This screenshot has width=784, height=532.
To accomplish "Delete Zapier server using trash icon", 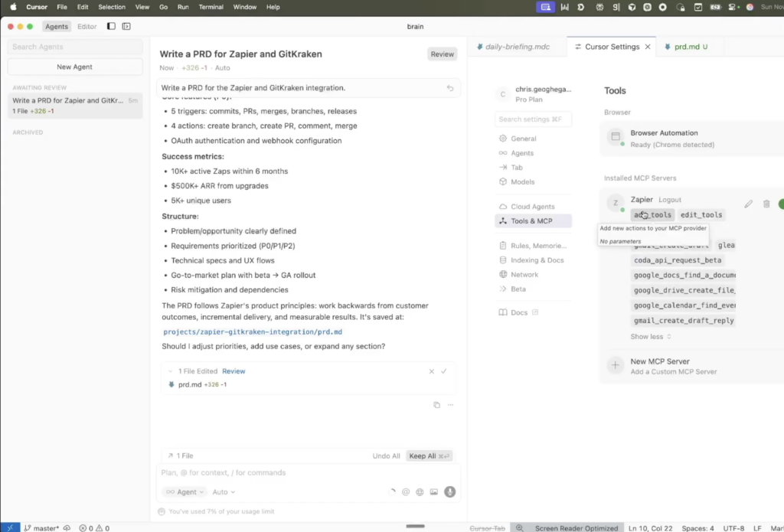I will click(x=766, y=204).
